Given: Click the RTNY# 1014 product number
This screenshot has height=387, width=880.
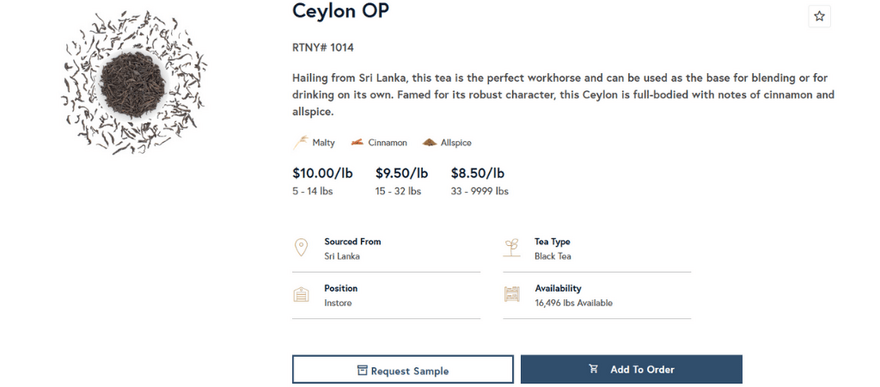Looking at the screenshot, I should tap(323, 48).
